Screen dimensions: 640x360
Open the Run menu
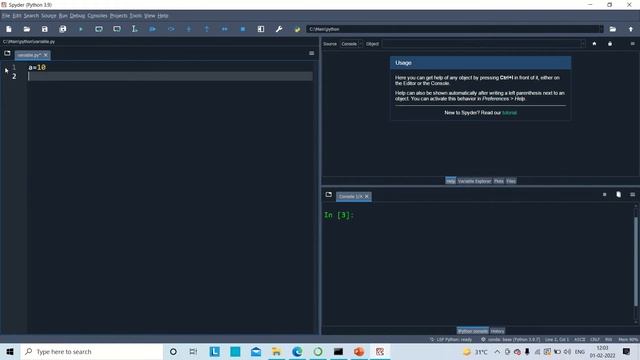tap(63, 16)
